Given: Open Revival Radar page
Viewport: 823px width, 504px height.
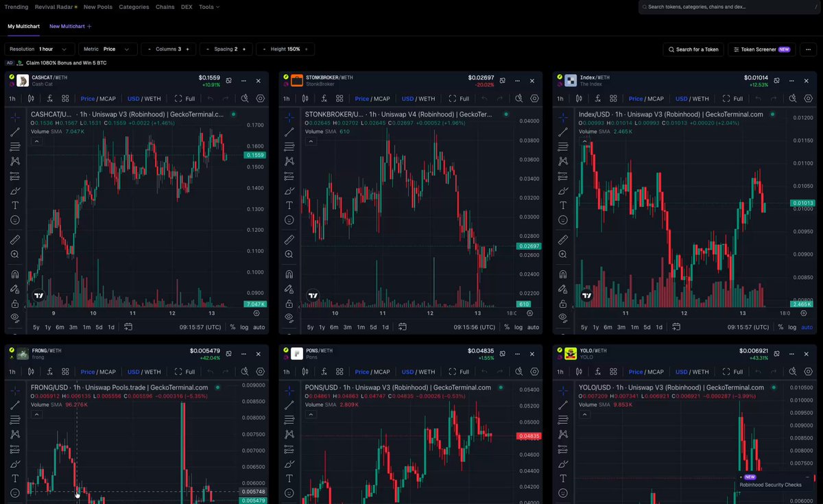Looking at the screenshot, I should [56, 7].
